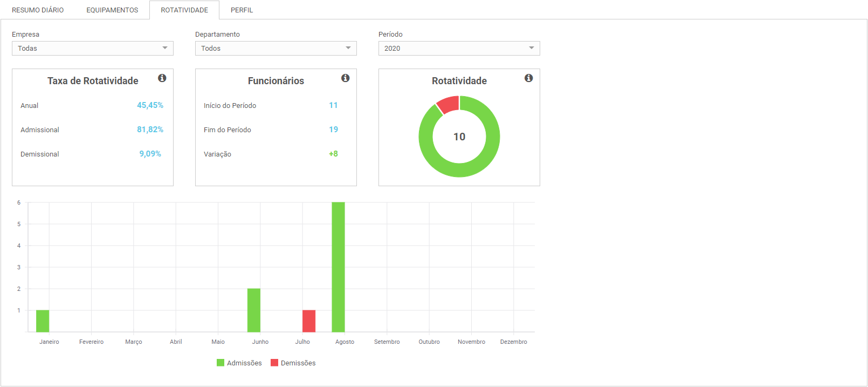Click the green Janeiro admissions bar
This screenshot has height=387, width=868.
point(43,321)
